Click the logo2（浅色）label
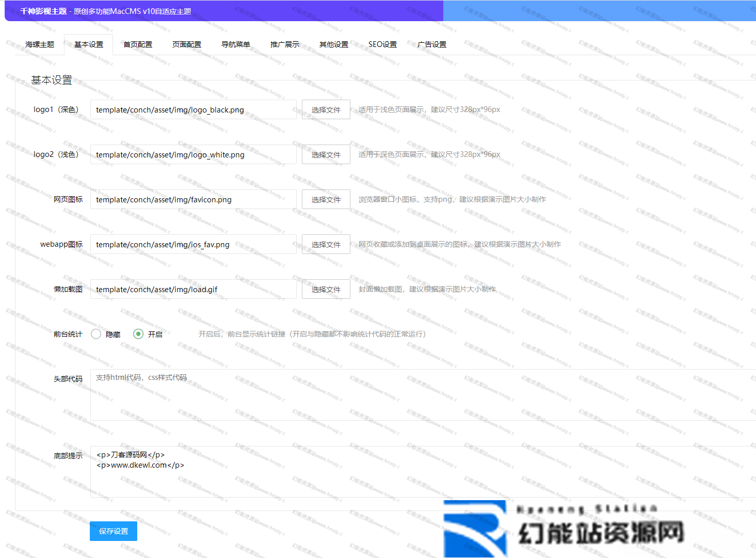 point(58,154)
